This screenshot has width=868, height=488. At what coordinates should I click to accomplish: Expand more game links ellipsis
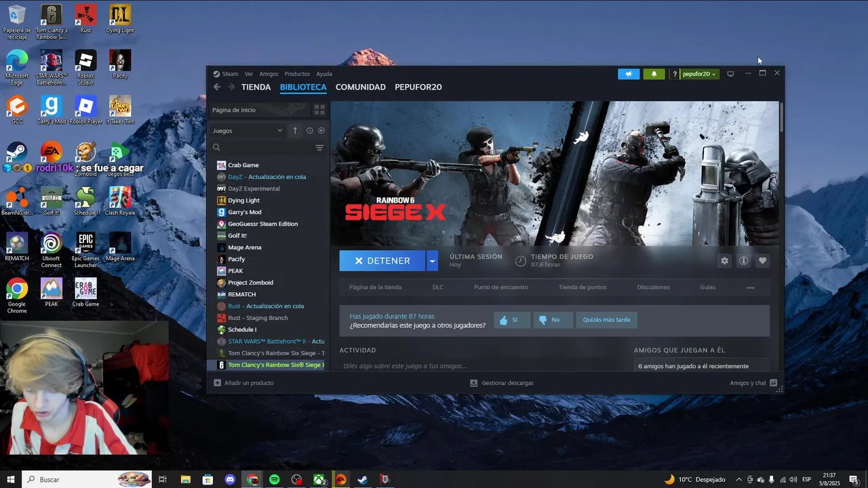tap(750, 287)
